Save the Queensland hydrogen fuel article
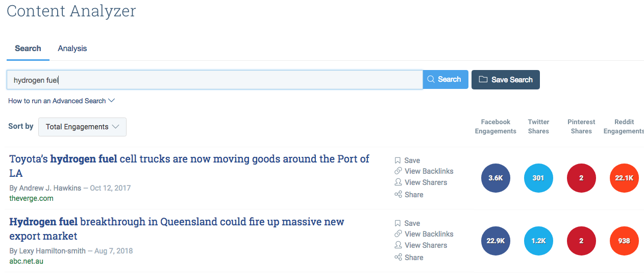The width and height of the screenshot is (644, 279). 407,223
